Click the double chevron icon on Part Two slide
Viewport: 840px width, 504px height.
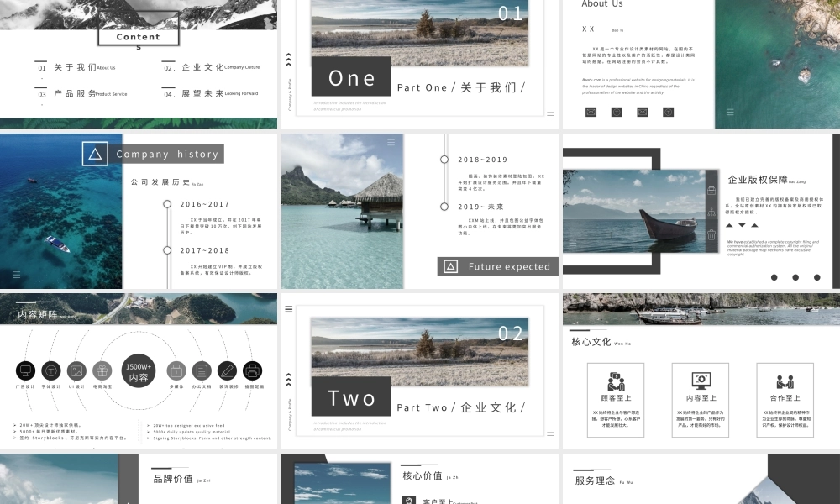click(x=289, y=379)
